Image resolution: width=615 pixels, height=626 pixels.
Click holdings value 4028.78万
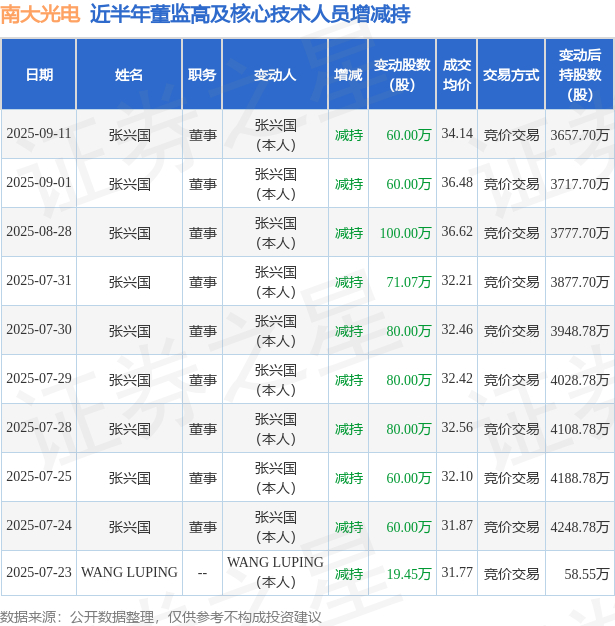click(x=579, y=380)
